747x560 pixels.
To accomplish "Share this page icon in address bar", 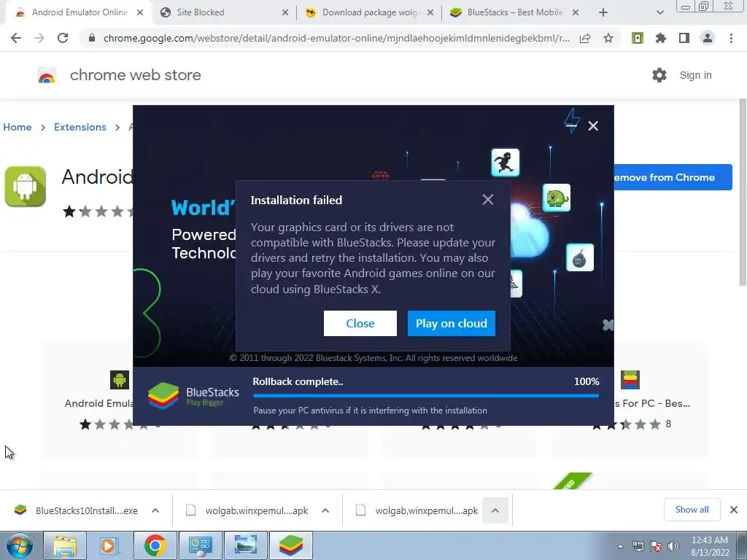I will [x=585, y=38].
